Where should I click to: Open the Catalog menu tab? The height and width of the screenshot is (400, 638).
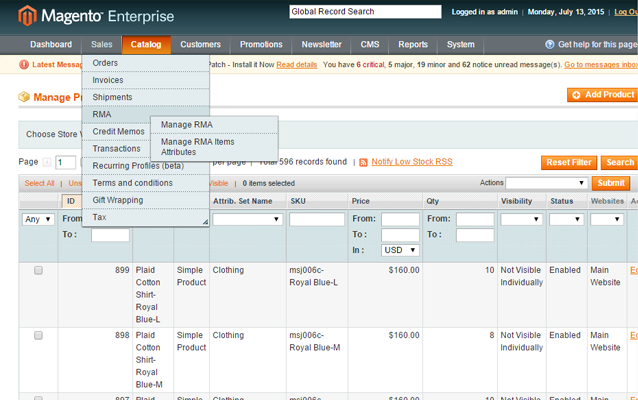[146, 45]
